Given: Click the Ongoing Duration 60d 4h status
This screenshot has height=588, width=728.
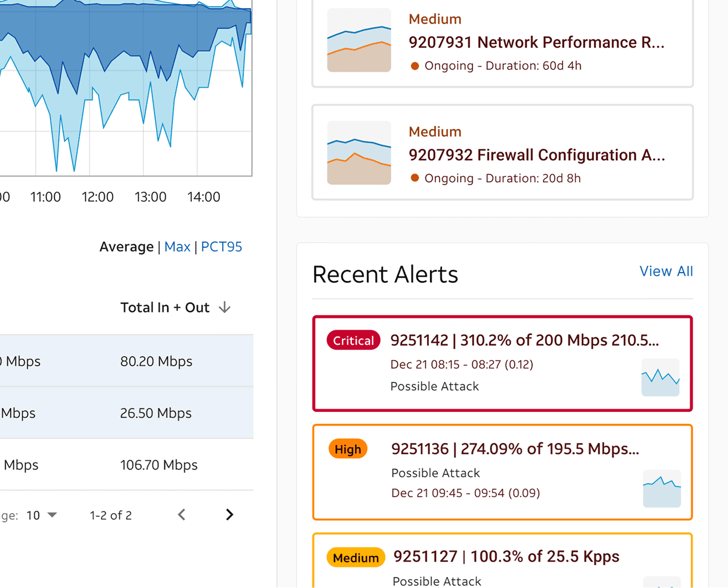Looking at the screenshot, I should pos(496,66).
